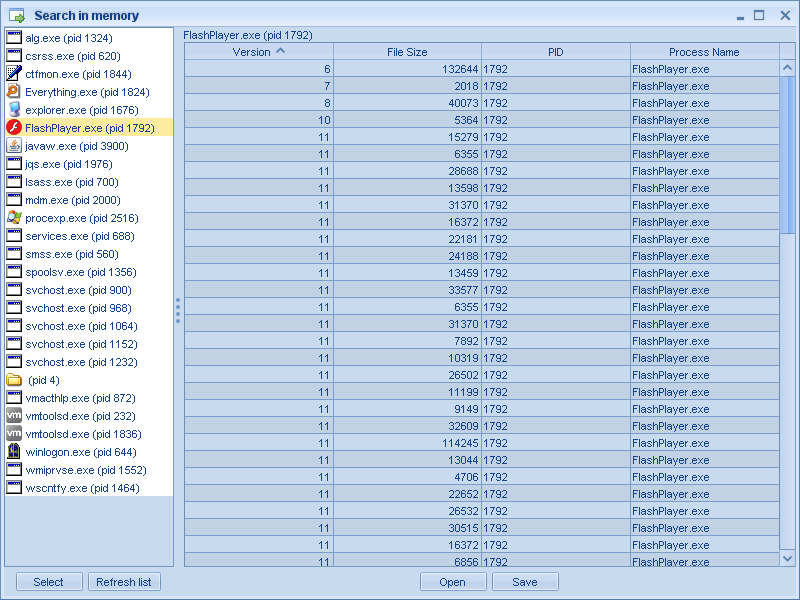
Task: Select the row with file size 40073
Action: point(482,103)
